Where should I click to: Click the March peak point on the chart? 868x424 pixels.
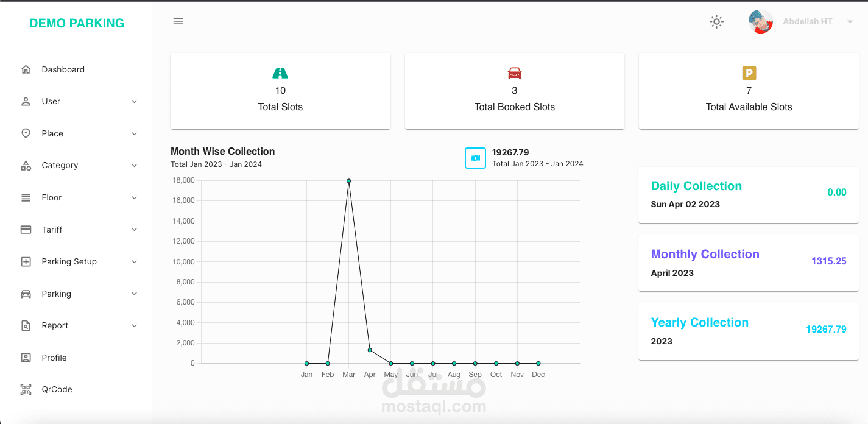348,180
